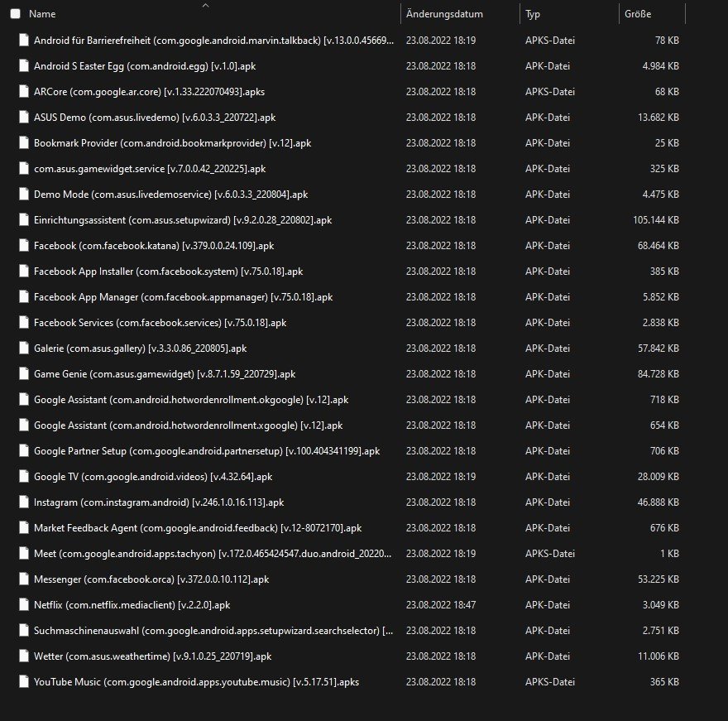Select Meet (com.google.android.apps.tachyon) file
This screenshot has height=721, width=728.
(x=213, y=554)
